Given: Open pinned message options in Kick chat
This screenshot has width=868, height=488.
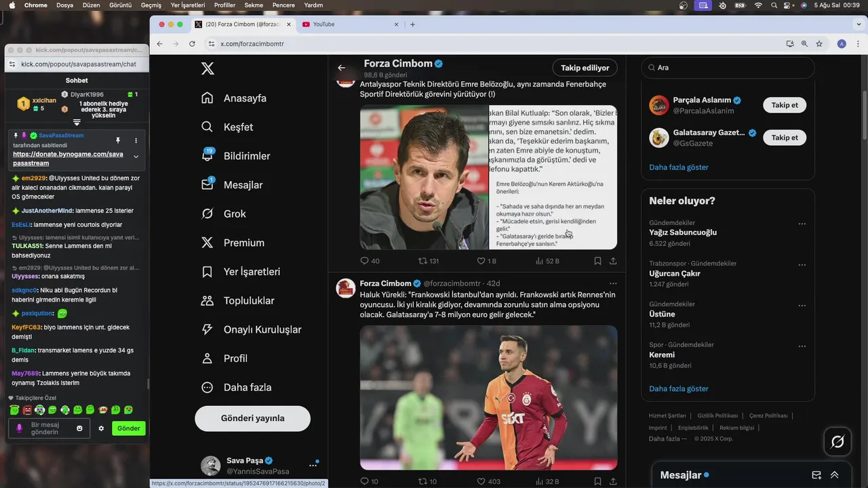Looking at the screenshot, I should tap(136, 140).
